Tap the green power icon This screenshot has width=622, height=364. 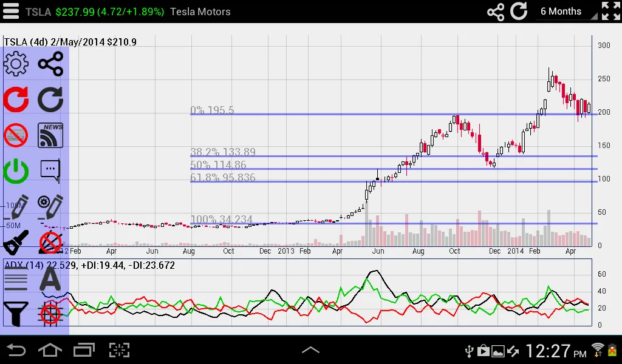[16, 171]
